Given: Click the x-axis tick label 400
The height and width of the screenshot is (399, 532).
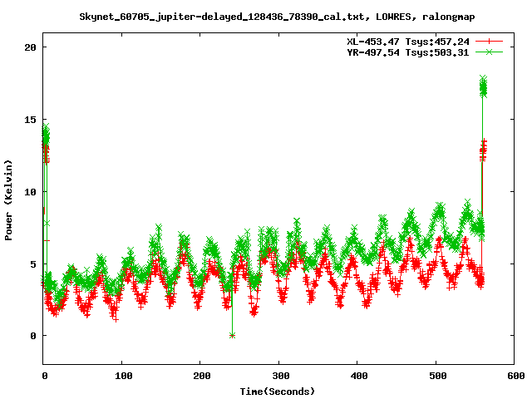Looking at the screenshot, I should point(359,376).
